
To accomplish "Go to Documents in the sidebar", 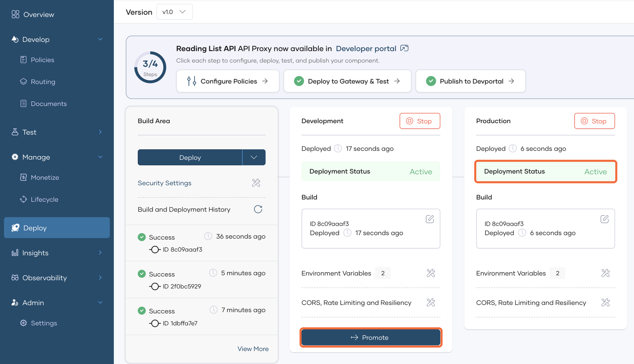I will (44, 103).
